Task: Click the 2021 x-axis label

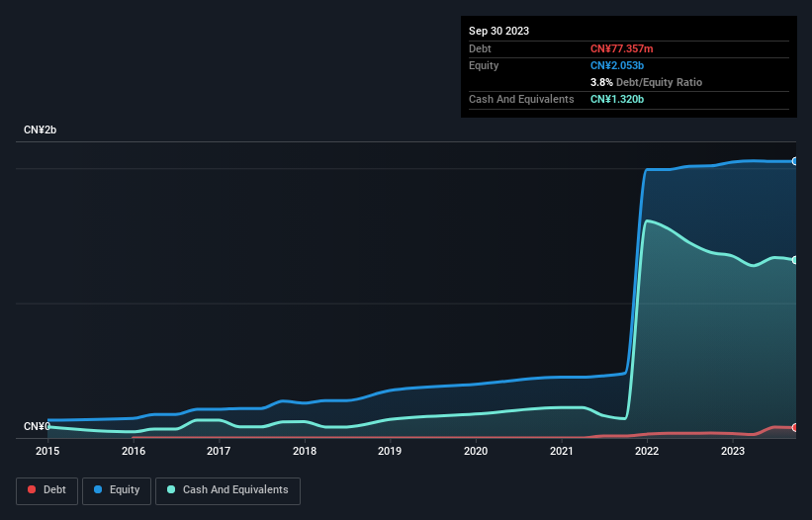Action: (562, 451)
